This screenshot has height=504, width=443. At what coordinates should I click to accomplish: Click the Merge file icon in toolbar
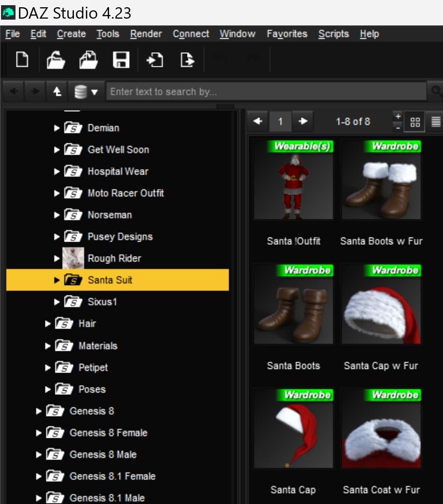(88, 60)
